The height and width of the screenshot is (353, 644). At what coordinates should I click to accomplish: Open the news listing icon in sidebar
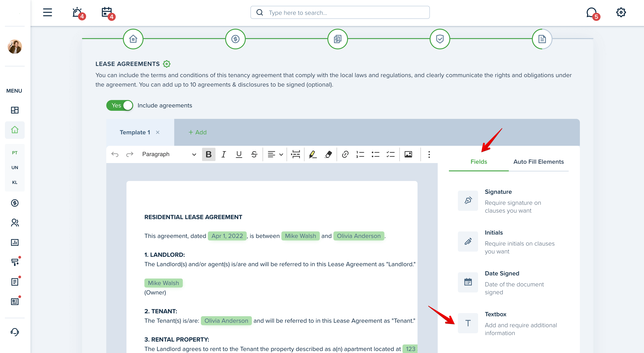pyautogui.click(x=15, y=301)
